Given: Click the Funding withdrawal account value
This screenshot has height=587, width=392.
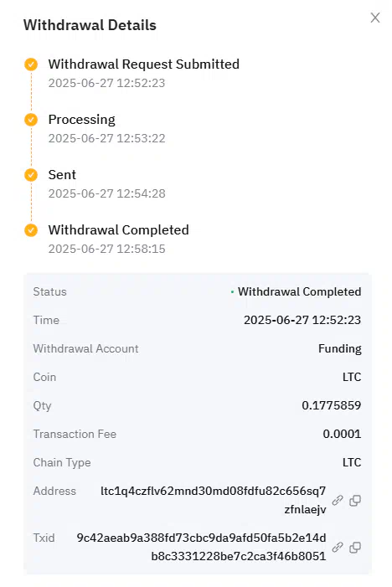Looking at the screenshot, I should tap(339, 348).
